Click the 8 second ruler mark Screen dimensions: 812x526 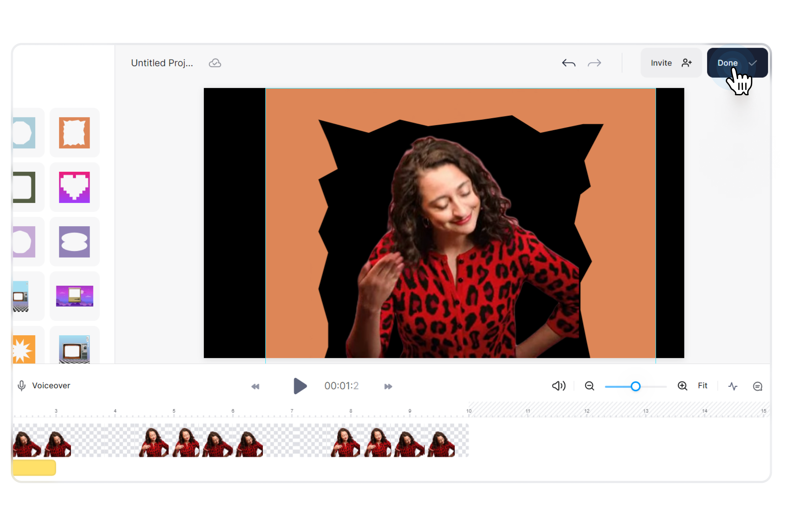click(x=351, y=411)
